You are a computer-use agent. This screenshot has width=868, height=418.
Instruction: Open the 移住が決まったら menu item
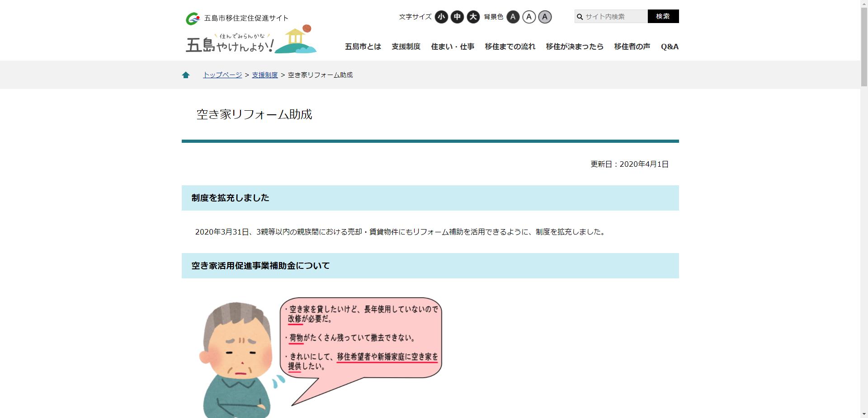pyautogui.click(x=574, y=47)
